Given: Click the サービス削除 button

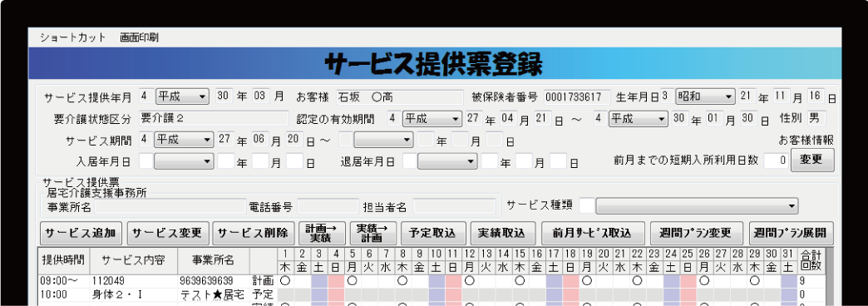Looking at the screenshot, I should click(x=253, y=233).
